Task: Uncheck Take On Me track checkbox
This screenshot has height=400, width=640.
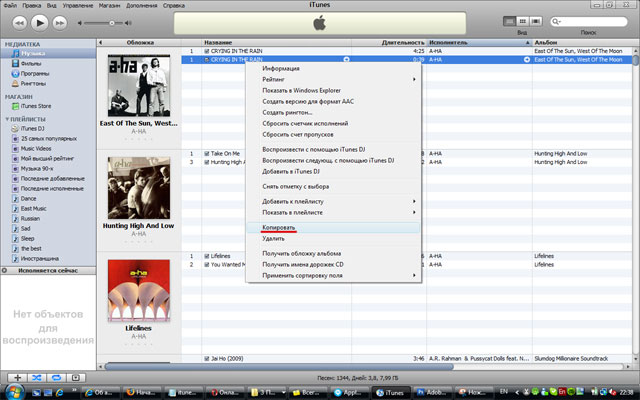Action: pos(207,153)
